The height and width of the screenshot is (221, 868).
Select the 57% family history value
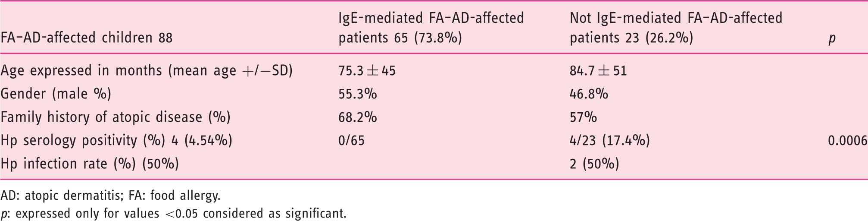point(583,117)
